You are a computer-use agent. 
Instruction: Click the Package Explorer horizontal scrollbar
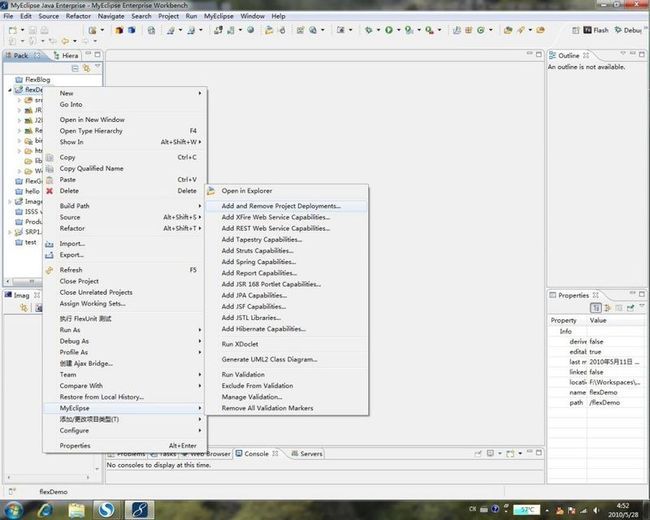click(x=26, y=282)
